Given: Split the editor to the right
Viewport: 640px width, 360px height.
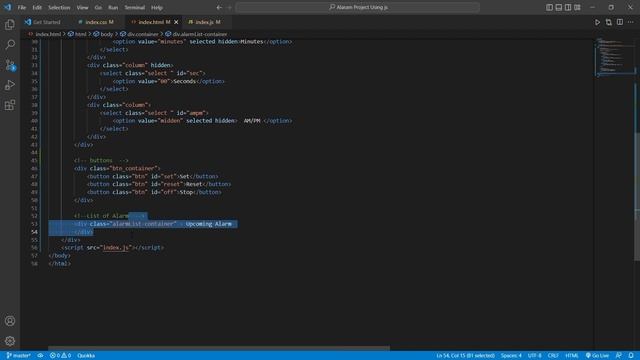Looking at the screenshot, I should click(x=620, y=22).
